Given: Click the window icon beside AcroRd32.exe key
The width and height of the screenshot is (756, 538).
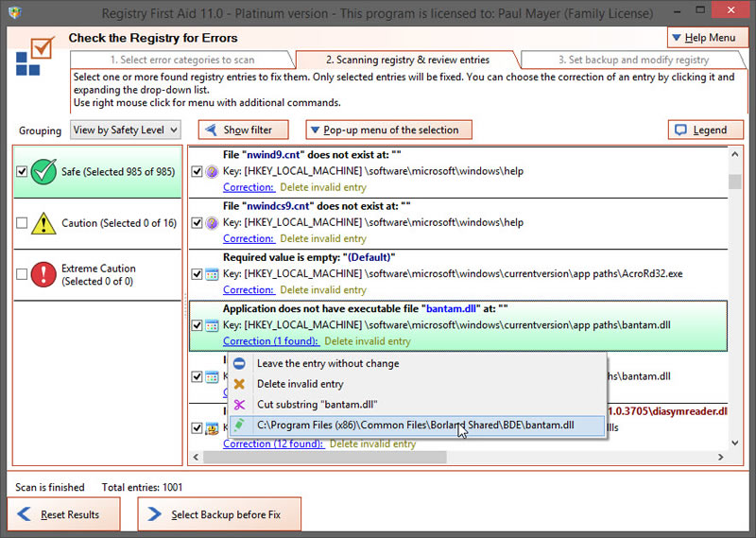Looking at the screenshot, I should click(212, 274).
